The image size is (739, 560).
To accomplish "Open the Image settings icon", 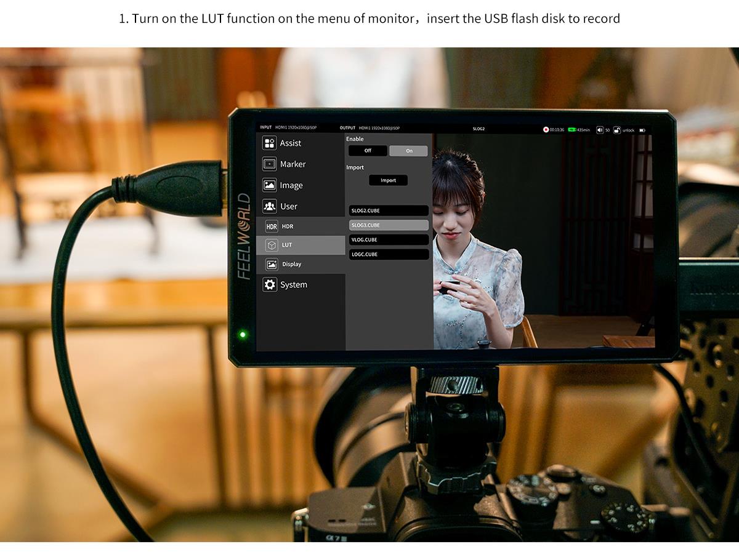I will pyautogui.click(x=269, y=185).
